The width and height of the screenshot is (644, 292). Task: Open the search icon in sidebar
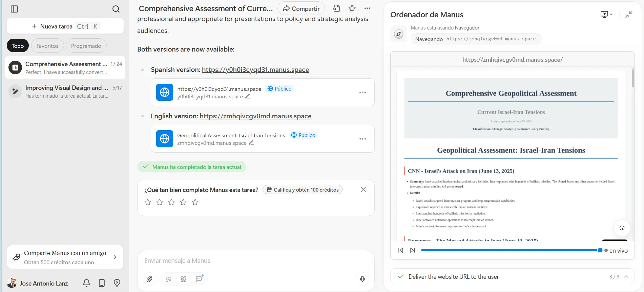pos(116,9)
